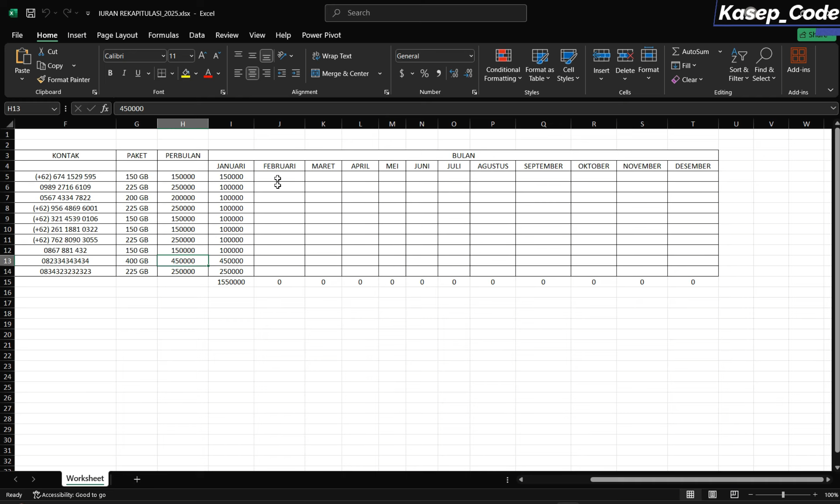Open the Insert ribbon tab
Screen dimensions: 840x504
click(77, 35)
